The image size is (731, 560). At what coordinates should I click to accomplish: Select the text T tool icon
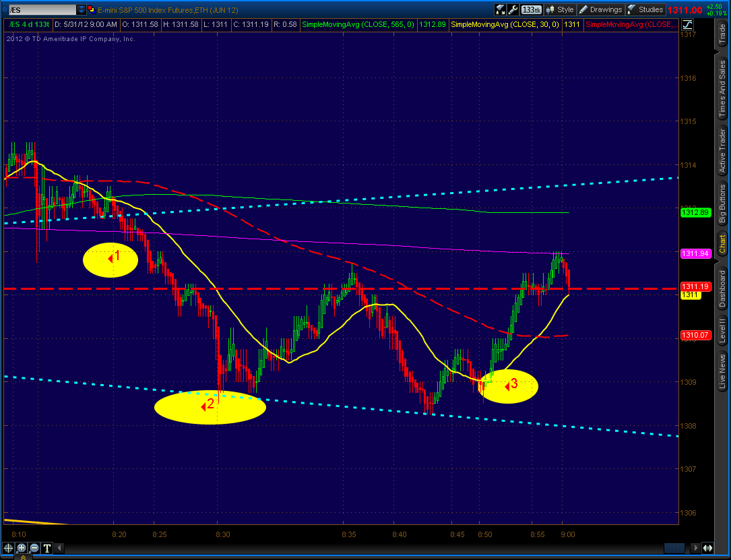tap(47, 548)
